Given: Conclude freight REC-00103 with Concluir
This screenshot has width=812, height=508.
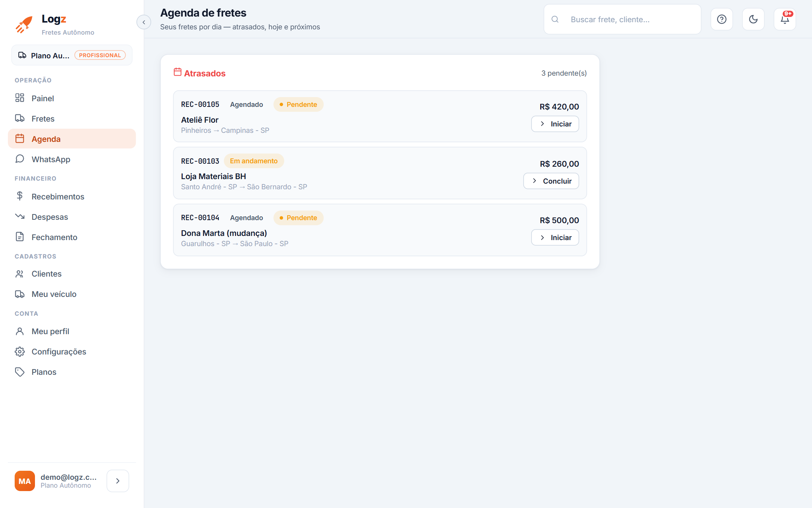Looking at the screenshot, I should (x=551, y=181).
